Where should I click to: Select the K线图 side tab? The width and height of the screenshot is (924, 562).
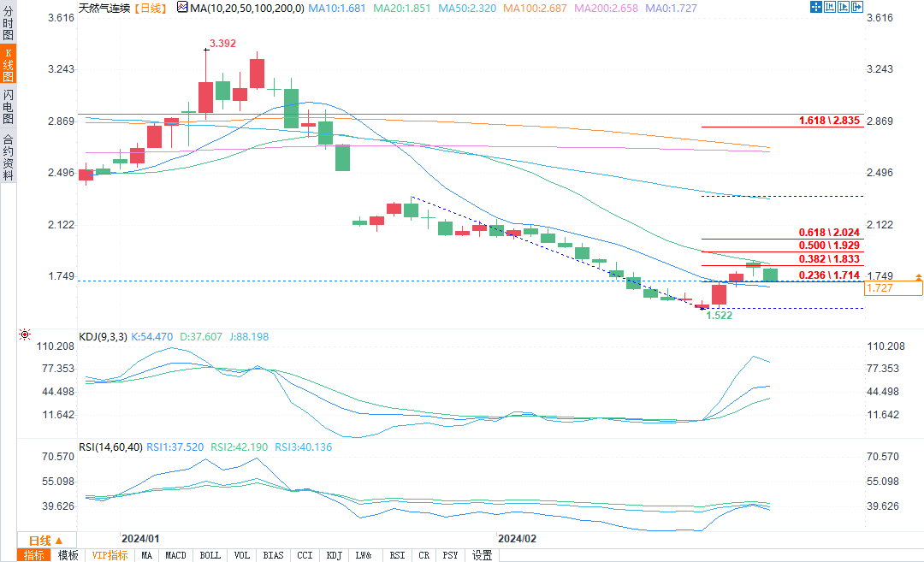click(x=8, y=62)
